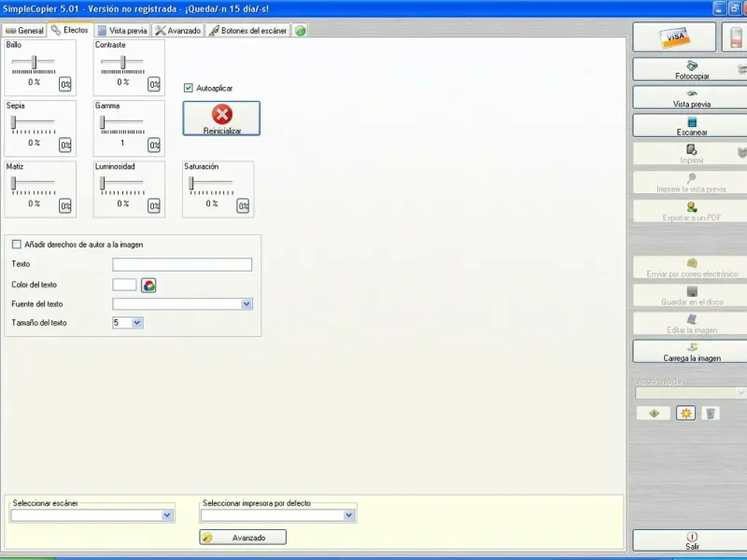Image resolution: width=747 pixels, height=560 pixels.
Task: Open the Fuente del texto dropdown
Action: [247, 304]
